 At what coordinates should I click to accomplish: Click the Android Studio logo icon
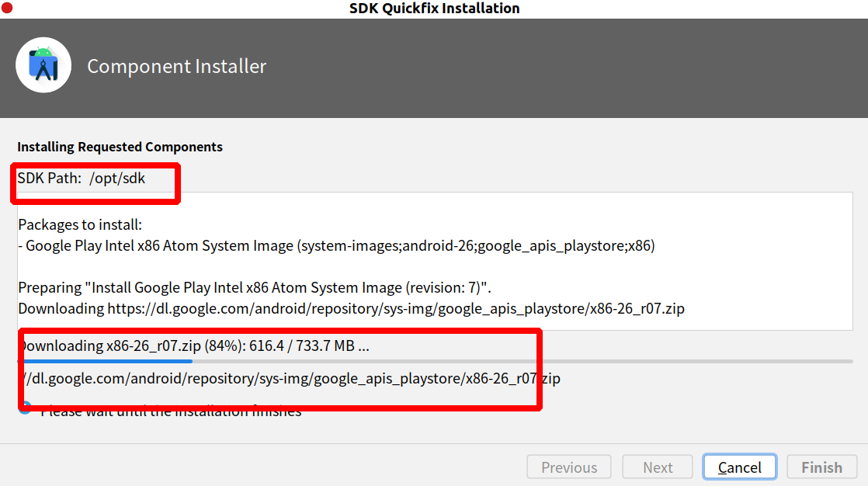click(43, 65)
